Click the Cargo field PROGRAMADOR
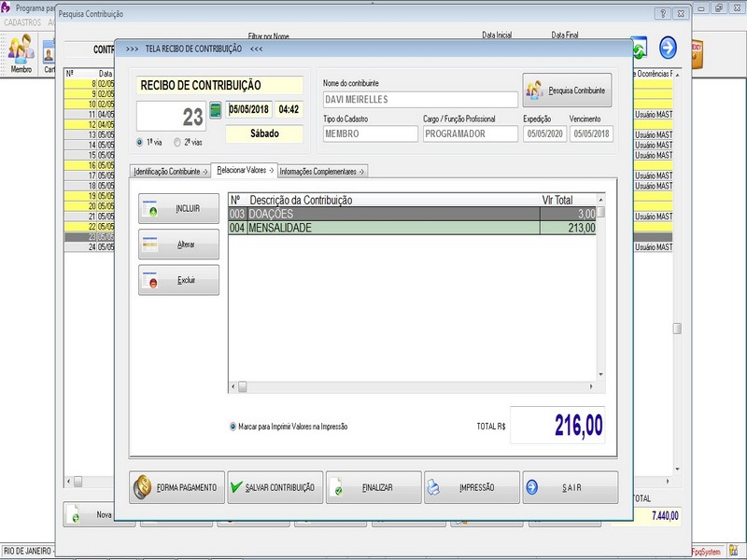 tap(471, 133)
